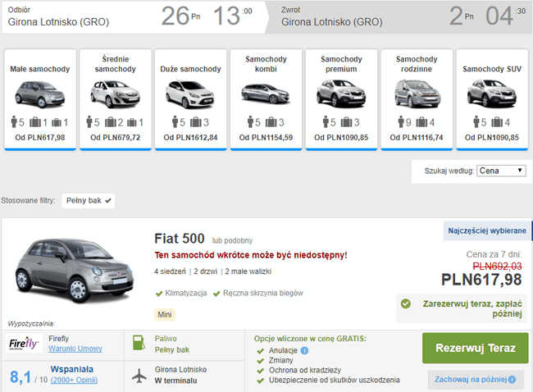Screen dimensions: 533x392
Task: Open the Szukaj według Cena dropdown
Action: click(501, 171)
